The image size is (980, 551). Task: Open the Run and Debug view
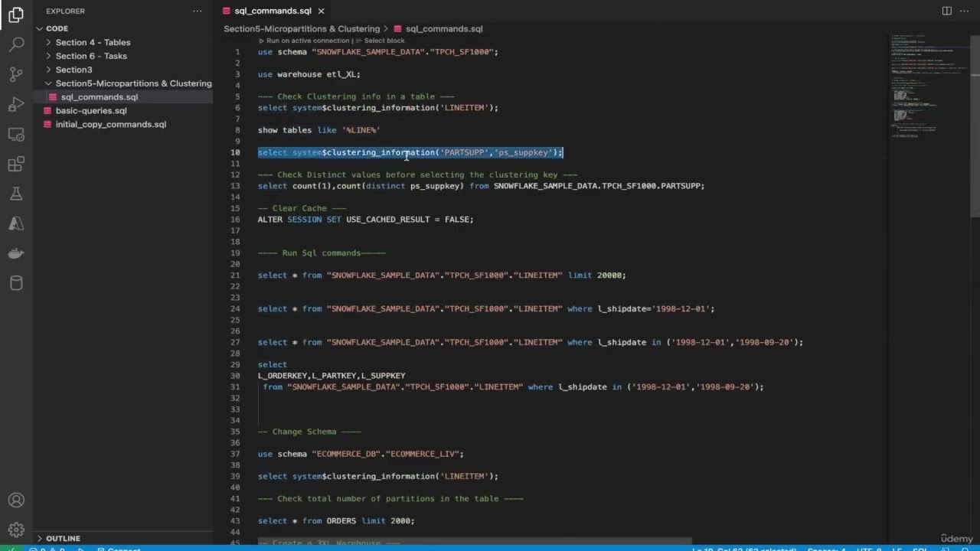pyautogui.click(x=16, y=104)
